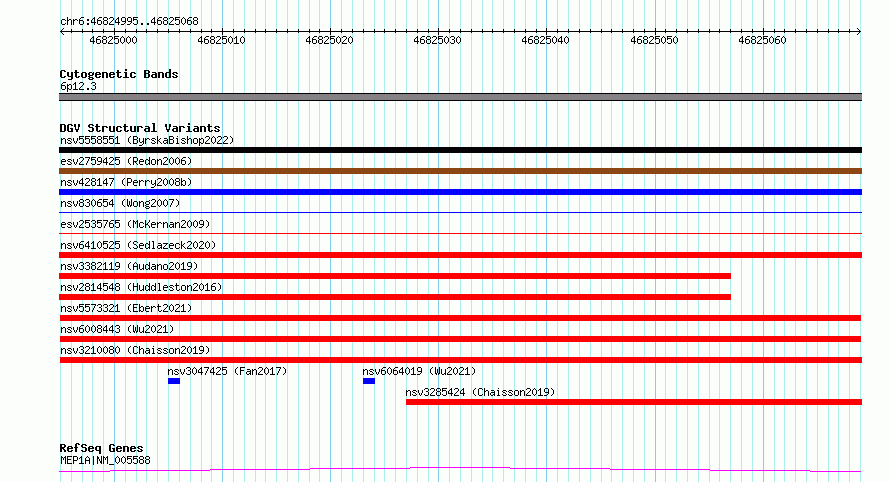
Task: Click the right arrowhead of the ruler
Action: [859, 32]
